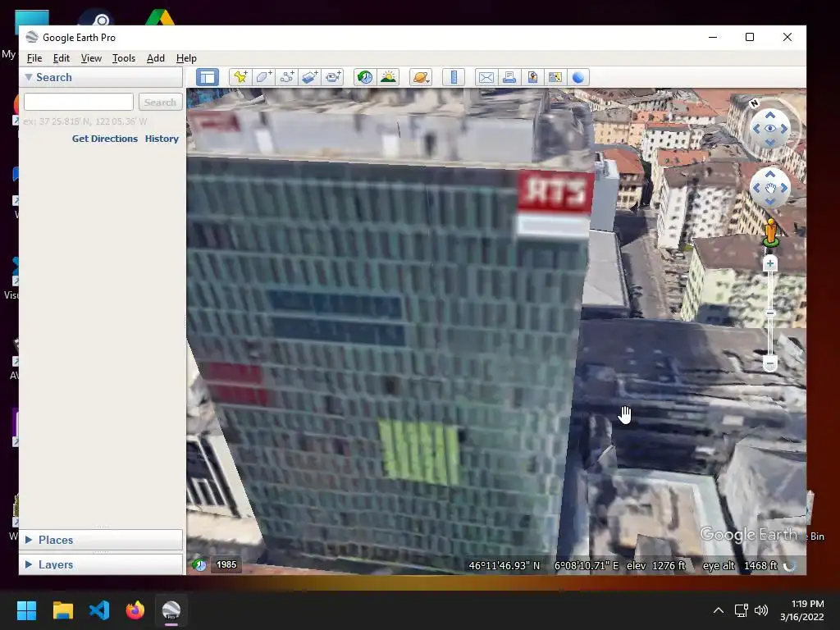
Task: Zoom out with the bottom minus button
Action: tap(769, 363)
